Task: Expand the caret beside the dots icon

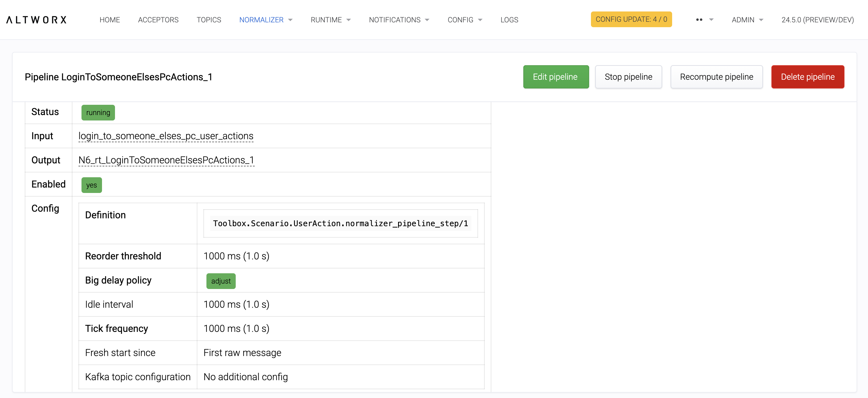Action: point(711,20)
